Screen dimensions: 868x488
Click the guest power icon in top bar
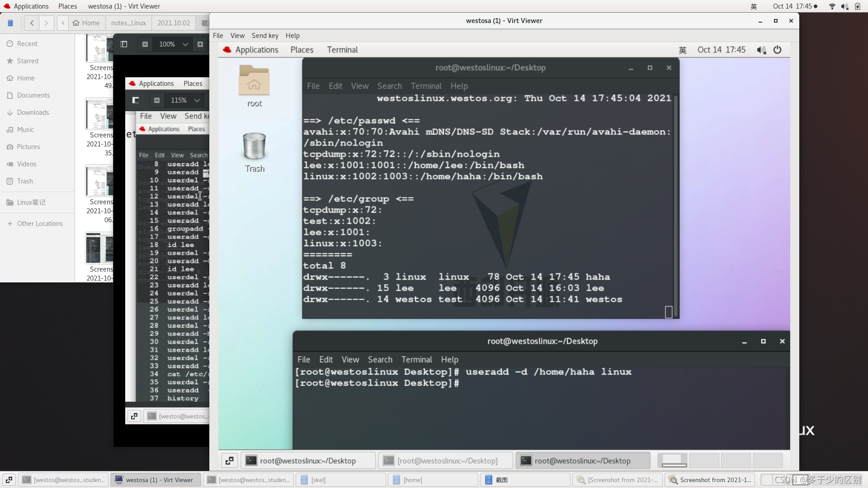(x=777, y=50)
